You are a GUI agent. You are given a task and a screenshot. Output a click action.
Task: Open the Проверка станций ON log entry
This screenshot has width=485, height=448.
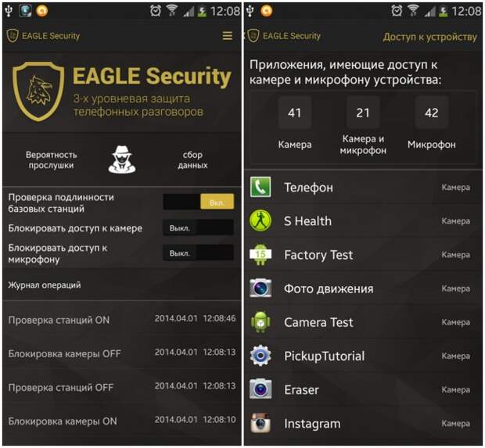(122, 319)
